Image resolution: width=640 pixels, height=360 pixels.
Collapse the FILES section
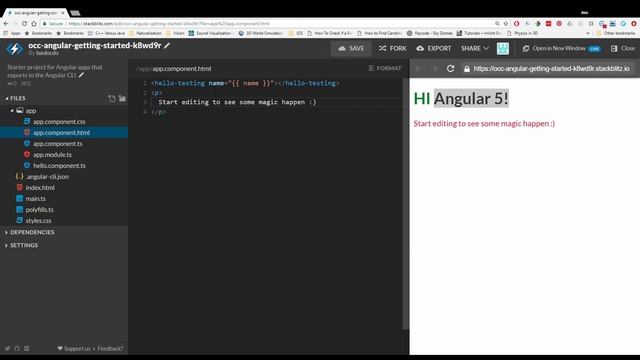pyautogui.click(x=15, y=98)
